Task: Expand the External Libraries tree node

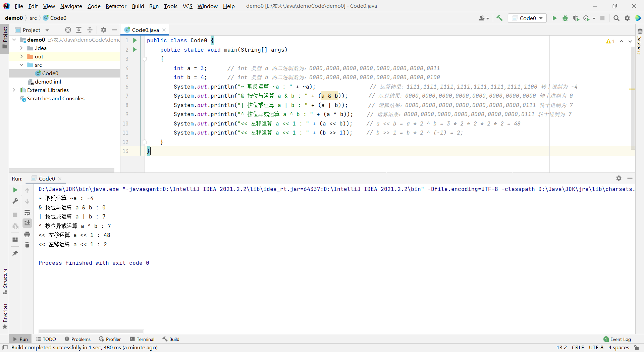Action: pyautogui.click(x=14, y=90)
